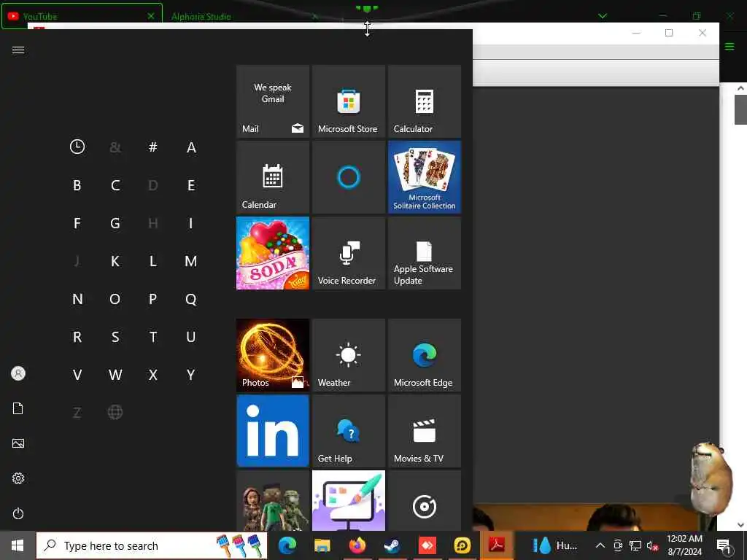This screenshot has height=560, width=747.
Task: Open Edge from the taskbar
Action: click(287, 545)
